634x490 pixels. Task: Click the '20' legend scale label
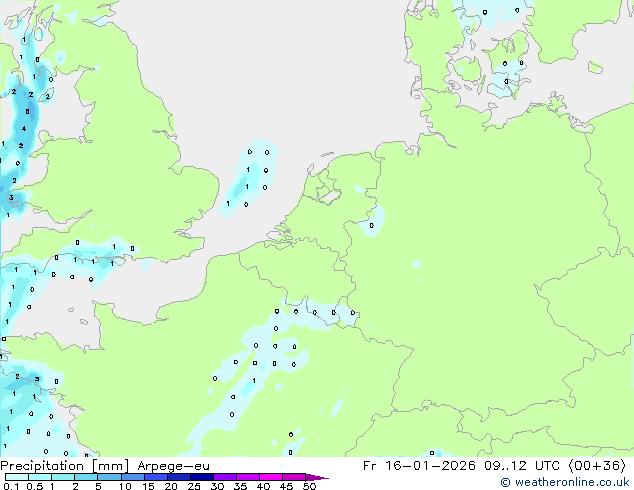[x=171, y=486]
